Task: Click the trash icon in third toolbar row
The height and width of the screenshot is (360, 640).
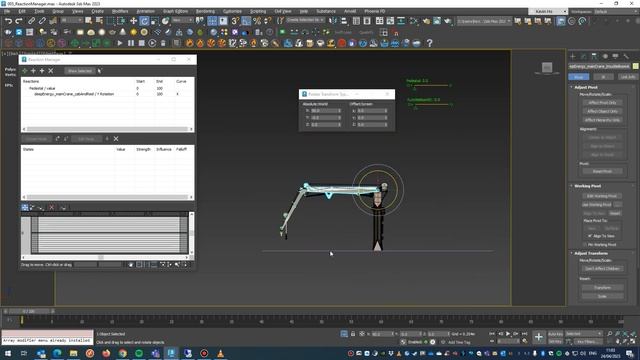Action: tap(163, 43)
